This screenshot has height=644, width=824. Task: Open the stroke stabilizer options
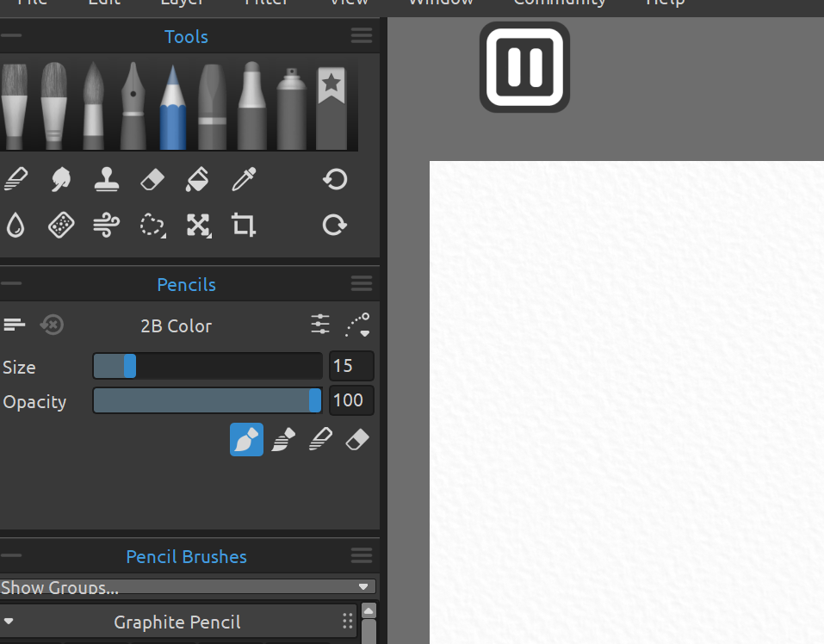click(x=357, y=325)
